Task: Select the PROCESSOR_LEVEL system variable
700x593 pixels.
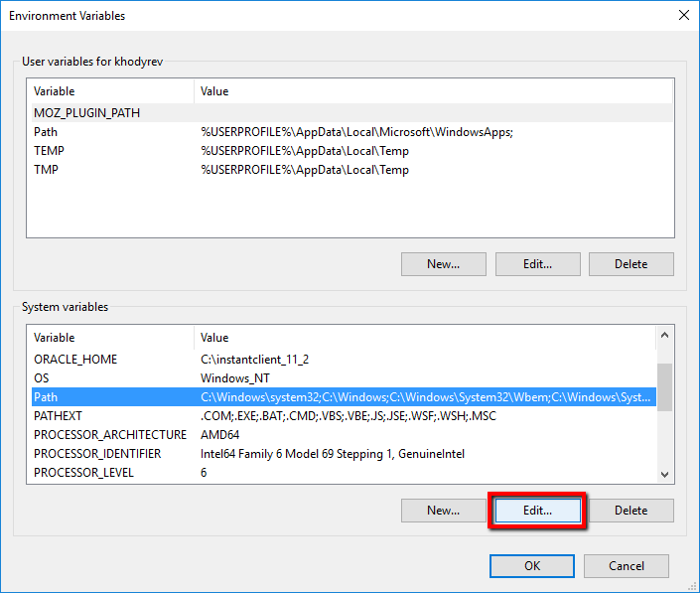Action: (x=83, y=473)
